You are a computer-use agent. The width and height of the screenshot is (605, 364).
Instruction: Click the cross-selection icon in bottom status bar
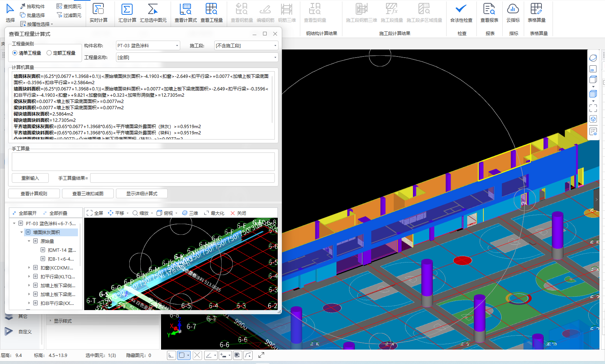197,355
